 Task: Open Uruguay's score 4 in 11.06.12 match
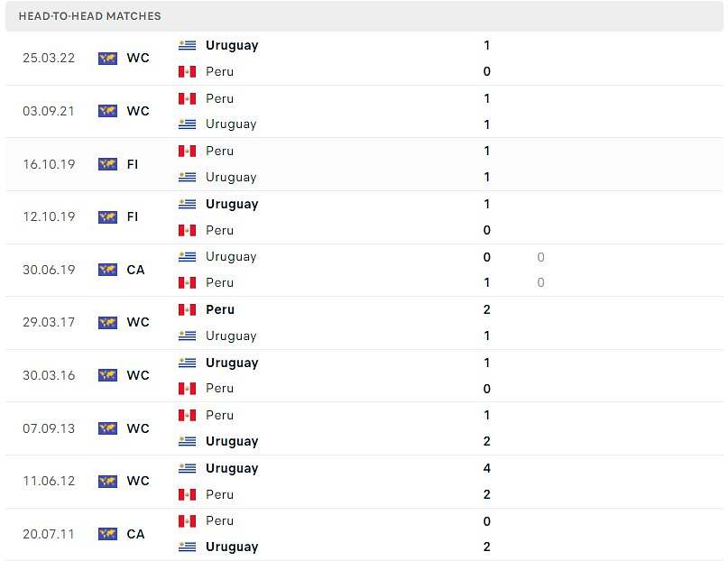coord(486,468)
